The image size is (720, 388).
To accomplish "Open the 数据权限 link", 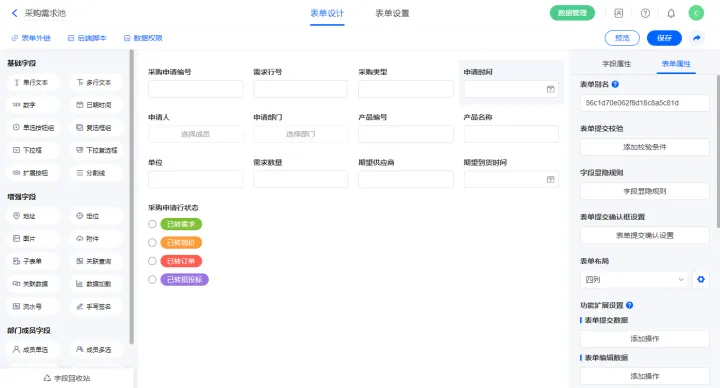I will pos(143,38).
